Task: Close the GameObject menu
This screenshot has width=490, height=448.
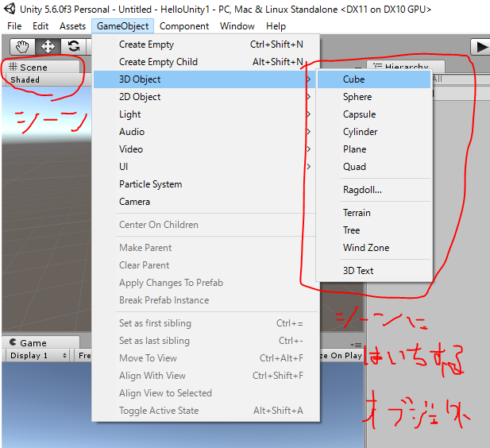Action: (x=122, y=26)
